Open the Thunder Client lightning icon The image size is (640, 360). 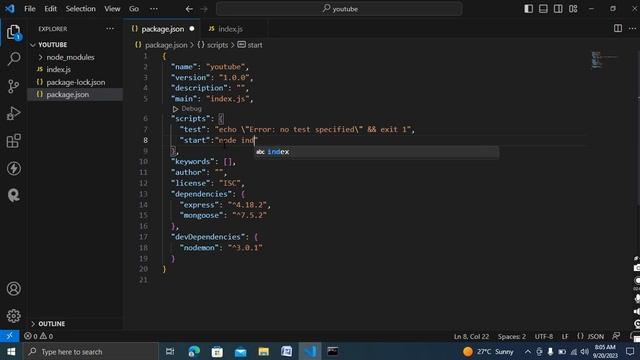13,168
